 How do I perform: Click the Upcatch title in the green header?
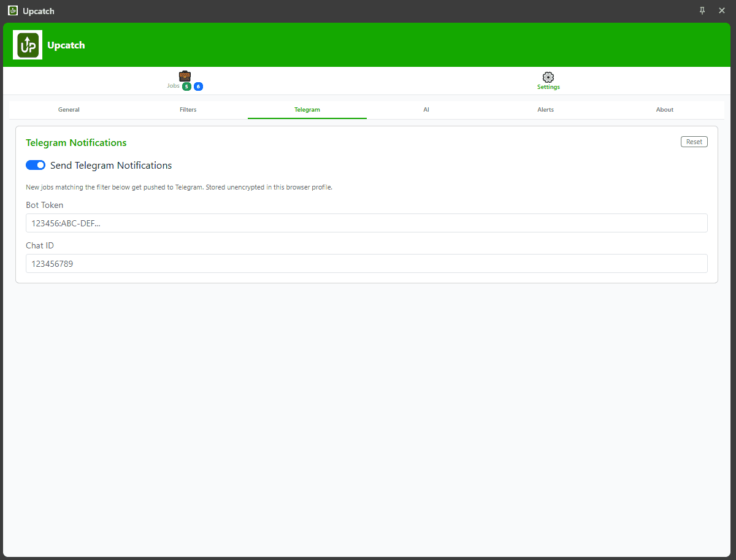pos(66,45)
